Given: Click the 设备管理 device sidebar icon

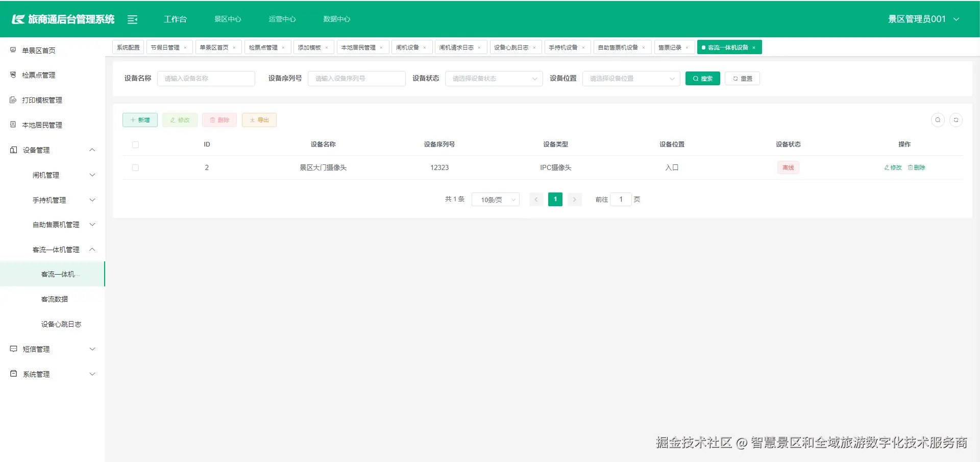Looking at the screenshot, I should [12, 150].
